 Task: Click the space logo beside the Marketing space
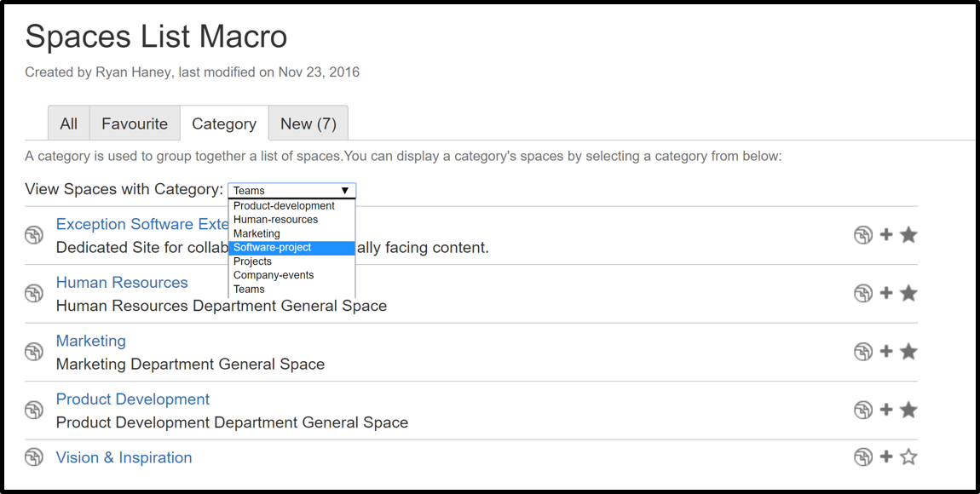click(34, 351)
